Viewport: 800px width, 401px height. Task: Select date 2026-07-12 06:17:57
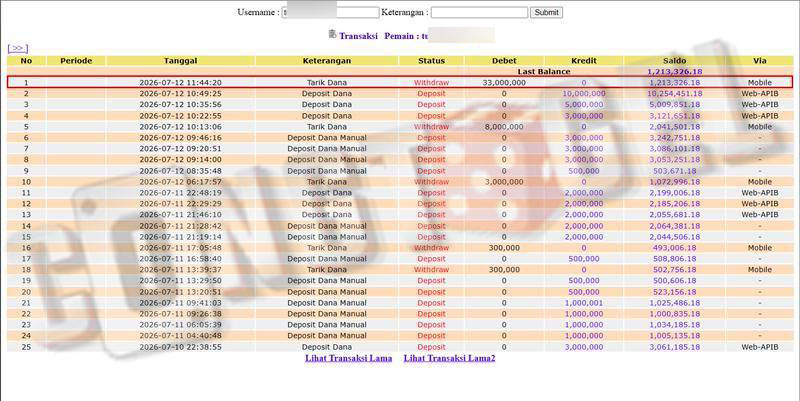(181, 182)
